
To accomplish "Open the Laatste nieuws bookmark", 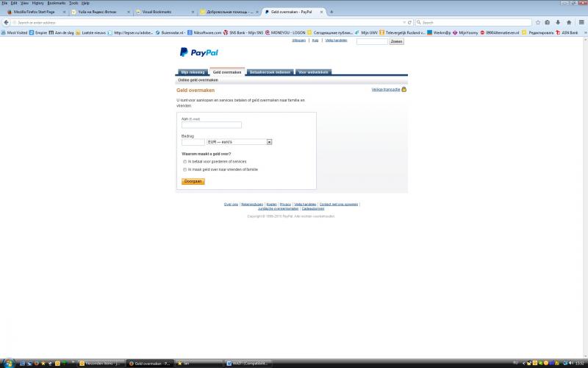I will (x=90, y=32).
